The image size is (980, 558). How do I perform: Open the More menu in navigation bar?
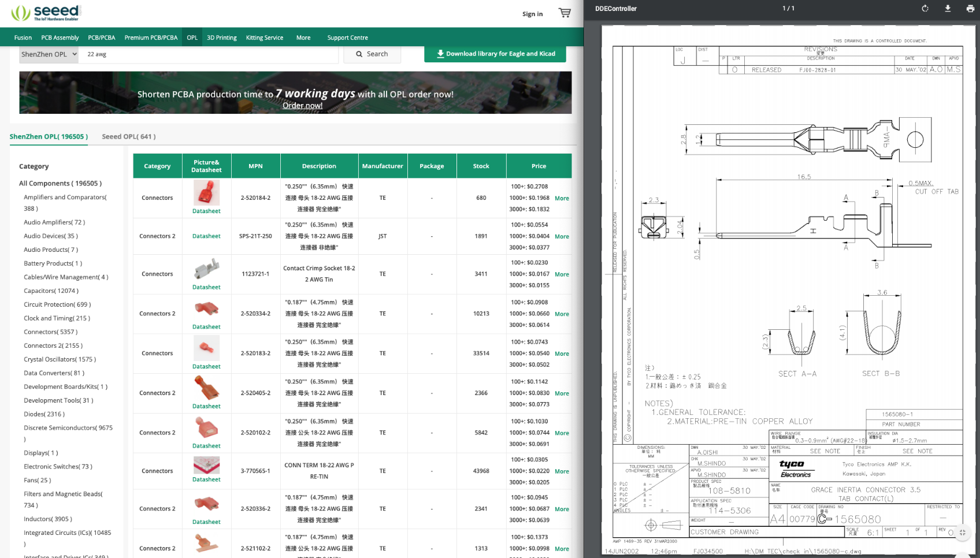[303, 38]
